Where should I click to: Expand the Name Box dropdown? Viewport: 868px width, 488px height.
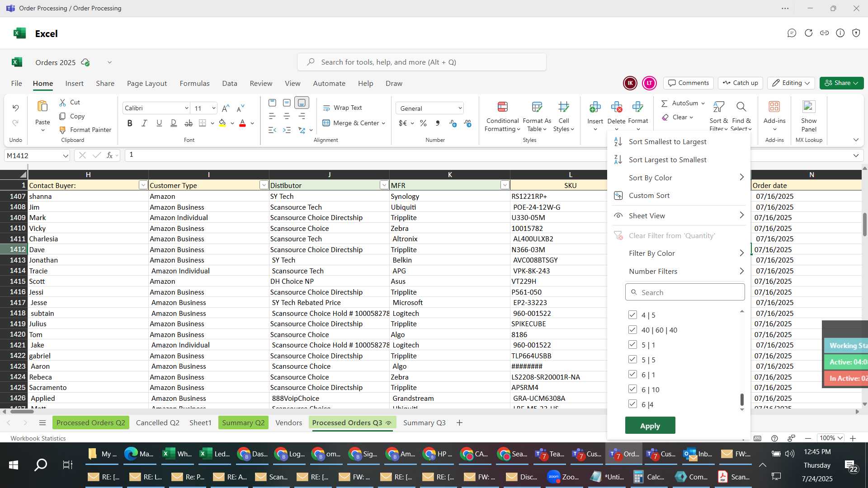pos(66,156)
